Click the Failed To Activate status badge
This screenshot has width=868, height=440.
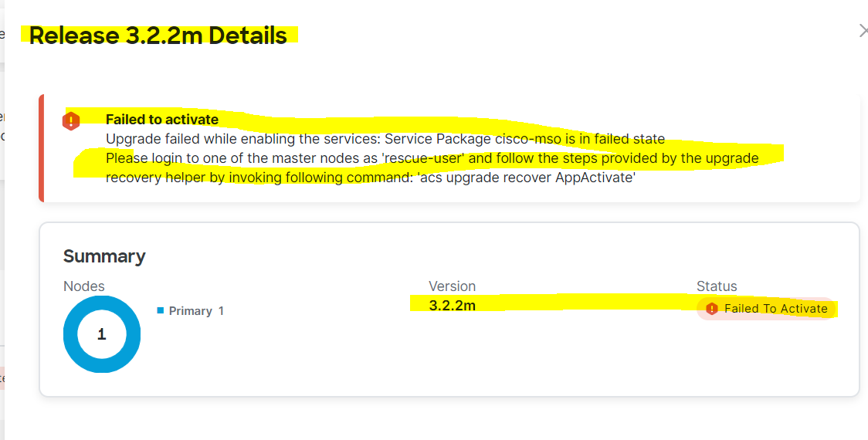point(767,309)
